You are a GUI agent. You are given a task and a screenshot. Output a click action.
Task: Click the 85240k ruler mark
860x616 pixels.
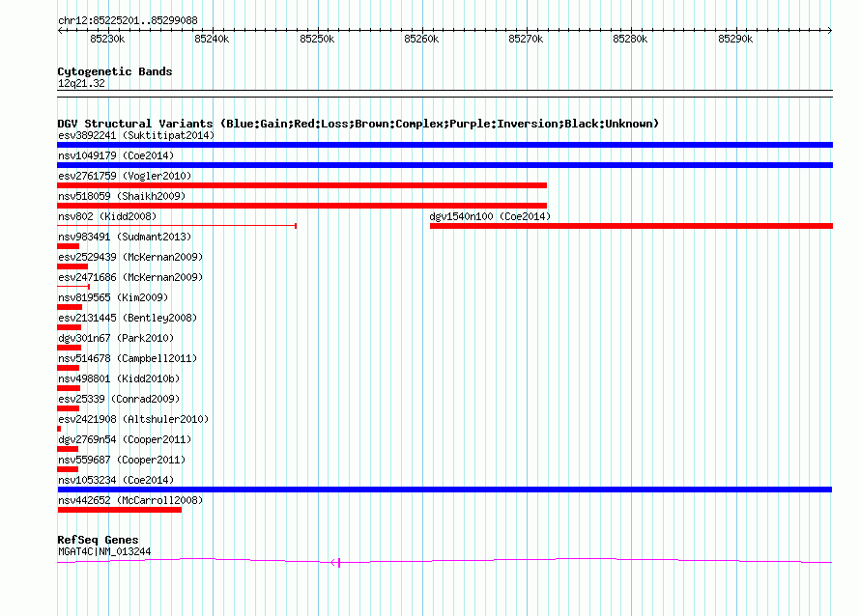pyautogui.click(x=212, y=39)
